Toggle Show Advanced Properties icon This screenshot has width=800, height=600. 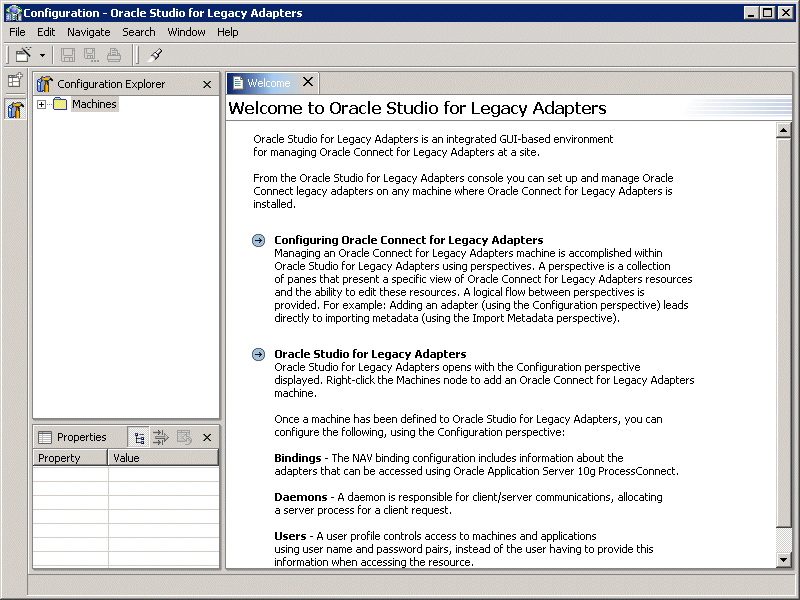161,437
